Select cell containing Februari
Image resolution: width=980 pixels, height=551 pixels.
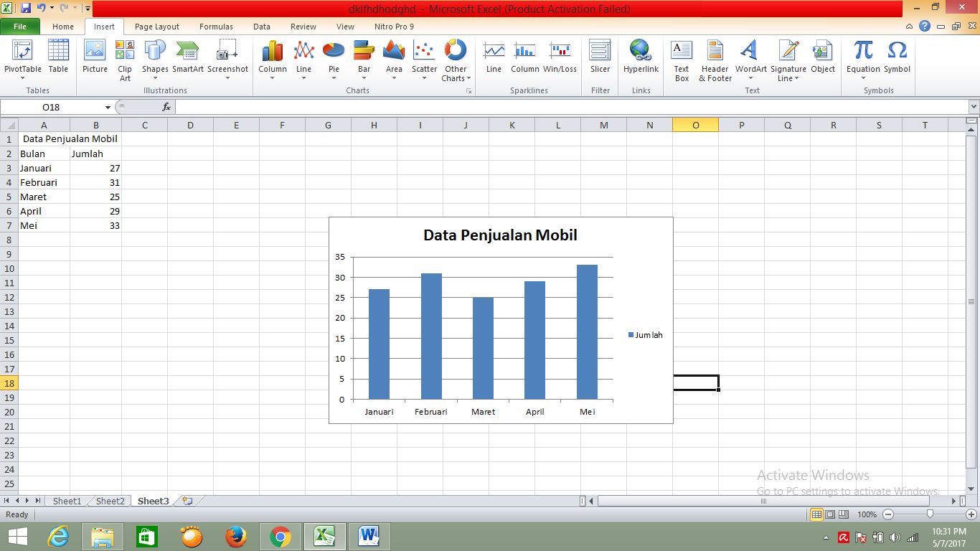pyautogui.click(x=44, y=182)
